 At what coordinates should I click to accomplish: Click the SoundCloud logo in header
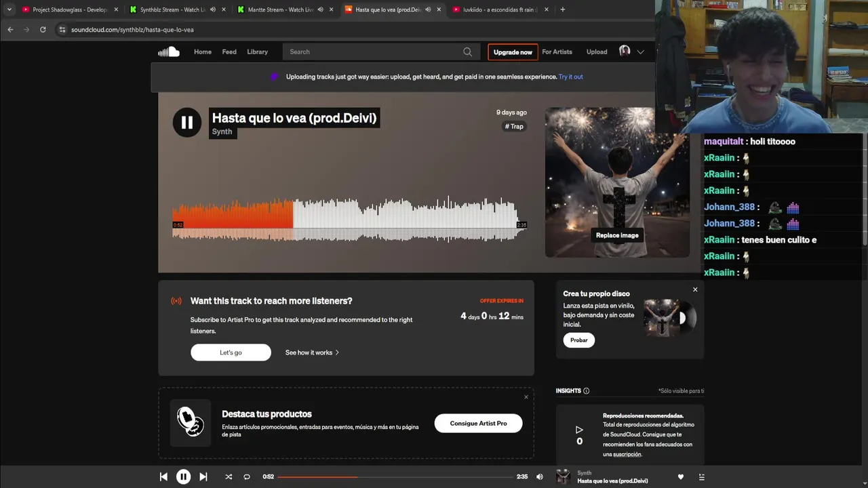coord(169,52)
